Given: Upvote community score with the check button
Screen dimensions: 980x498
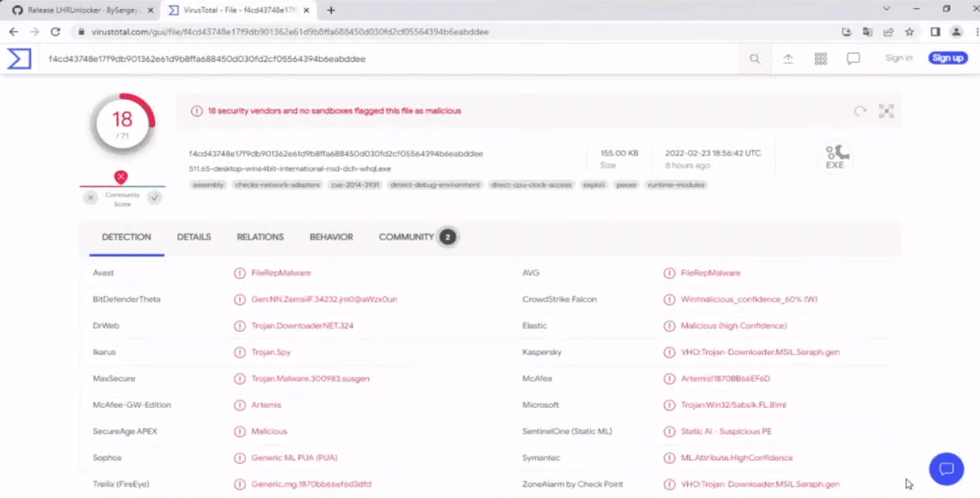Looking at the screenshot, I should click(155, 198).
